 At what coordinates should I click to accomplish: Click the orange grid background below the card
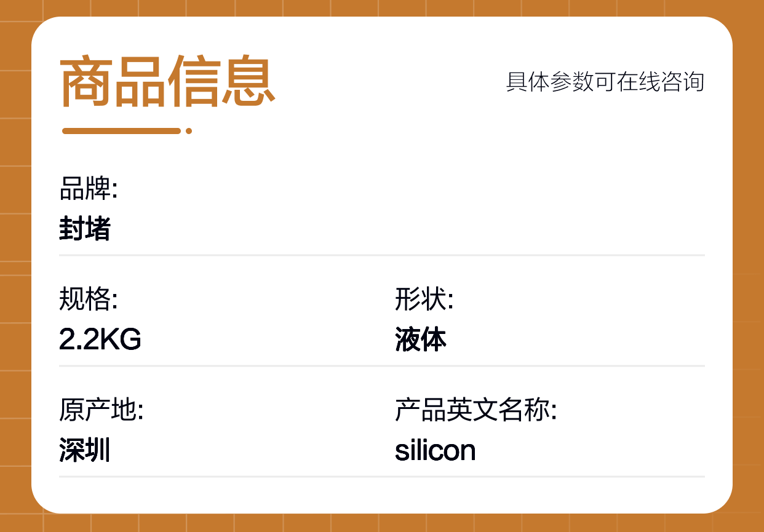[381, 523]
